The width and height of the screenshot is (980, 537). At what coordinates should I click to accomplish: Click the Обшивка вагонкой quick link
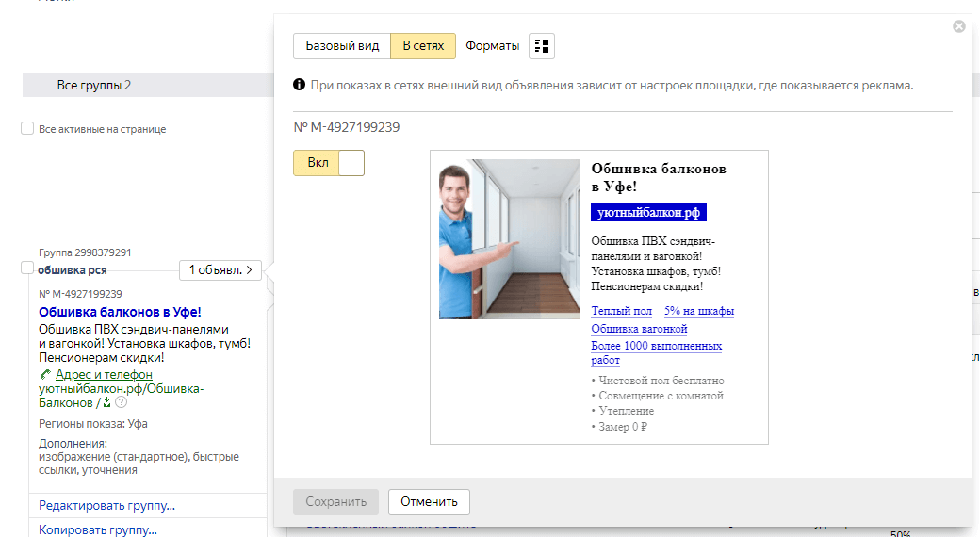[639, 328]
